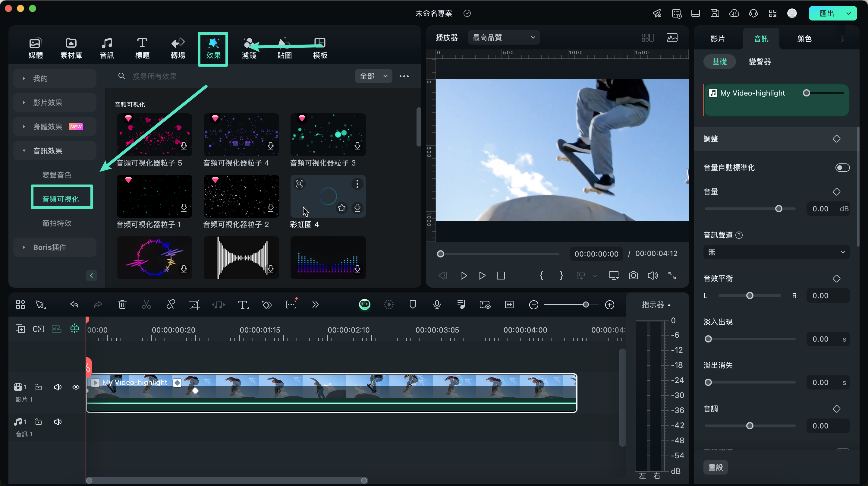Add keyframe for 音量
This screenshot has height=486, width=868.
(x=836, y=192)
